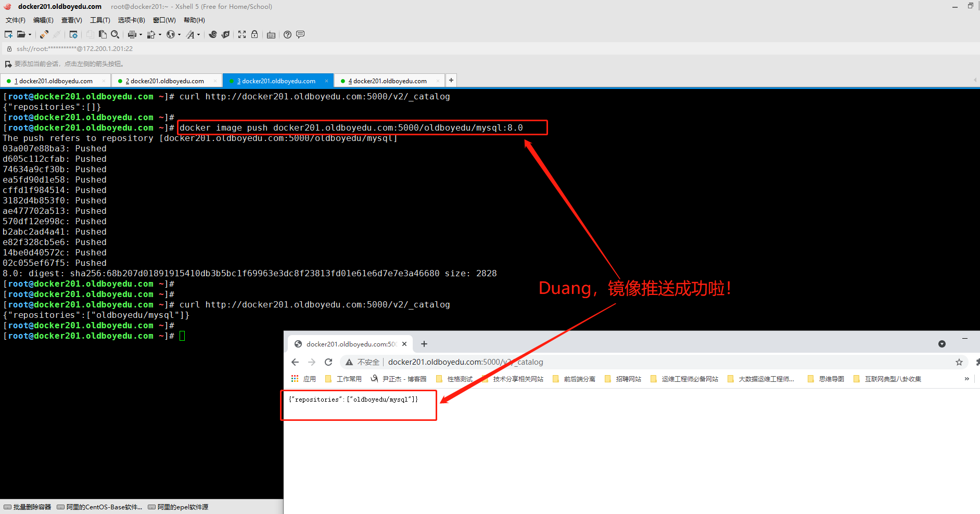This screenshot has height=514, width=980.
Task: Reconnect using the plug connect icon
Action: [x=43, y=34]
